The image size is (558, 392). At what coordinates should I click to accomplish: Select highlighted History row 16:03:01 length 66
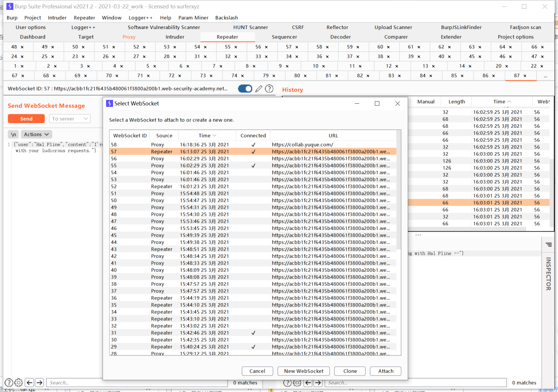[x=479, y=202]
